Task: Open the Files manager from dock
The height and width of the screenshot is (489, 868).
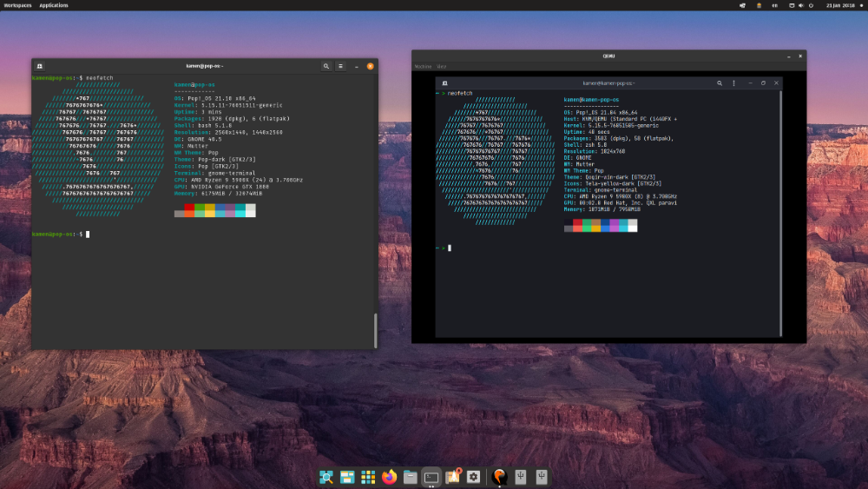Action: pyautogui.click(x=411, y=477)
